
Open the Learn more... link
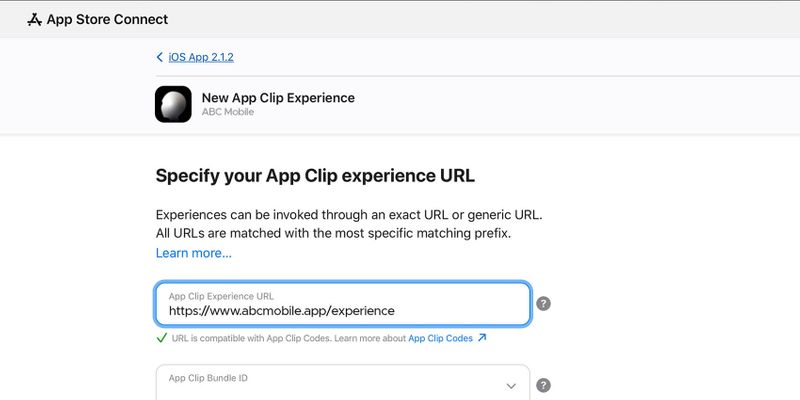tap(194, 253)
